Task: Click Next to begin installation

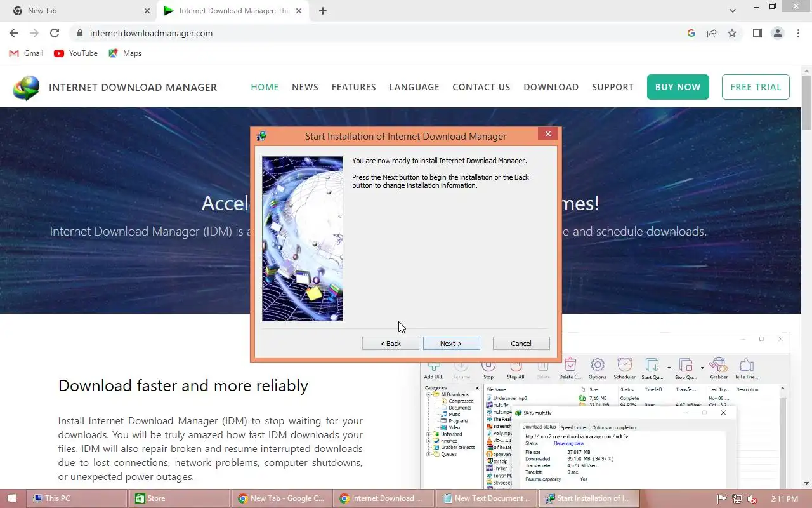Action: (451, 344)
